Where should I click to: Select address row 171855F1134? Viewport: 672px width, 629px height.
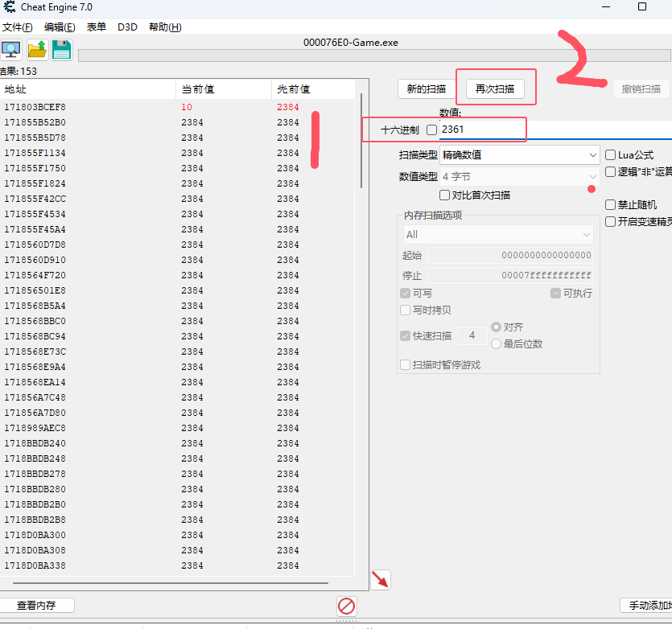(177, 153)
